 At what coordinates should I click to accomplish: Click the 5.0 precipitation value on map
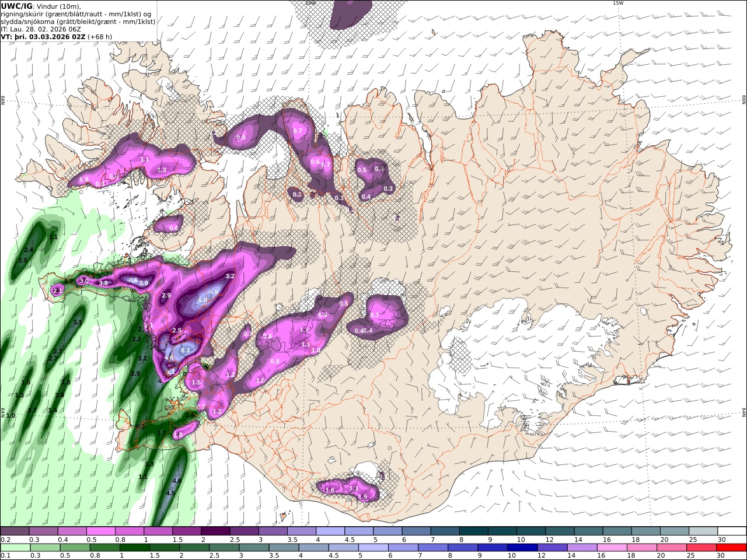tap(203, 300)
